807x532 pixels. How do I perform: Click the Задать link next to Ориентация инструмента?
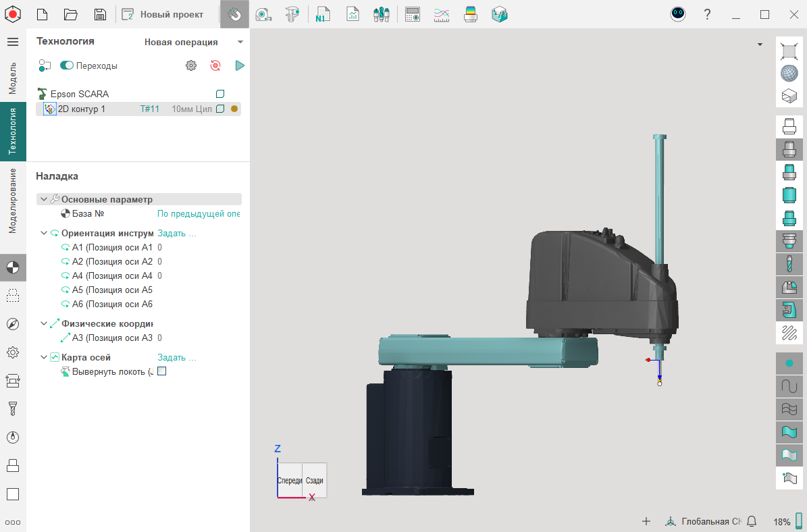tap(176, 233)
